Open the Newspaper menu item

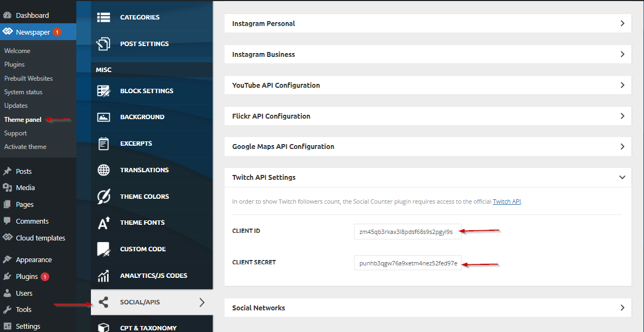[38, 31]
